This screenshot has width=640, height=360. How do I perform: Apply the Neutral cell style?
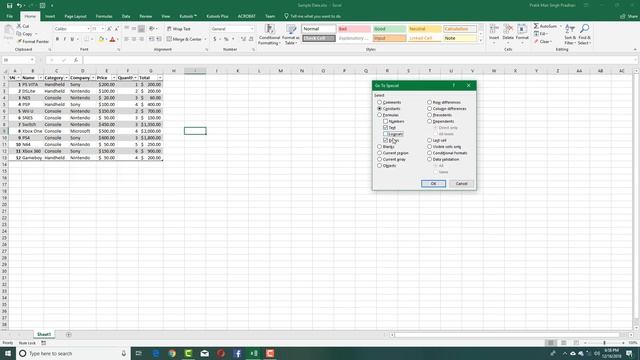pyautogui.click(x=424, y=29)
